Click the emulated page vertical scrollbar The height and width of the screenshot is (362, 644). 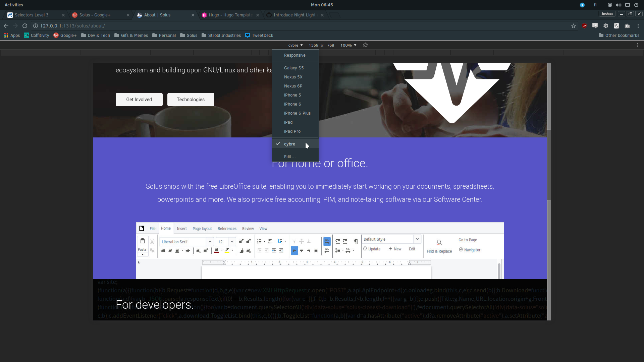[x=549, y=192]
